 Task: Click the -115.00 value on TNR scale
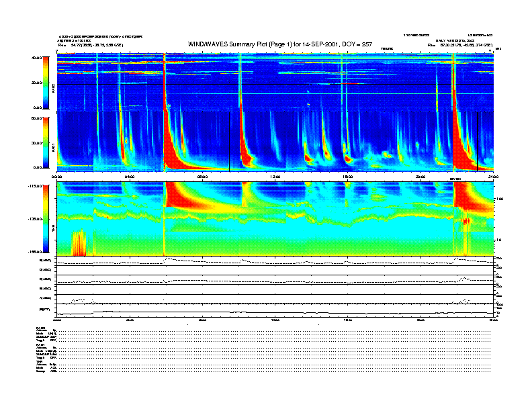(x=36, y=186)
